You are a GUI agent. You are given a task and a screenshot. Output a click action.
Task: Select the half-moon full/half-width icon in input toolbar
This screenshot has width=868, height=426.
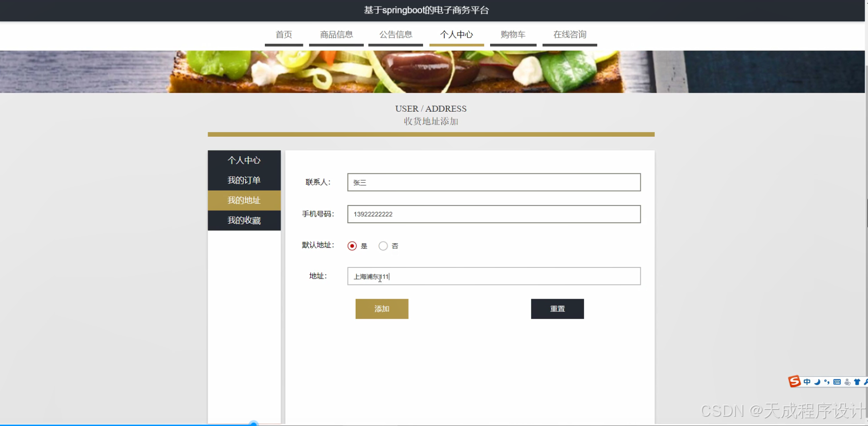[x=817, y=382]
